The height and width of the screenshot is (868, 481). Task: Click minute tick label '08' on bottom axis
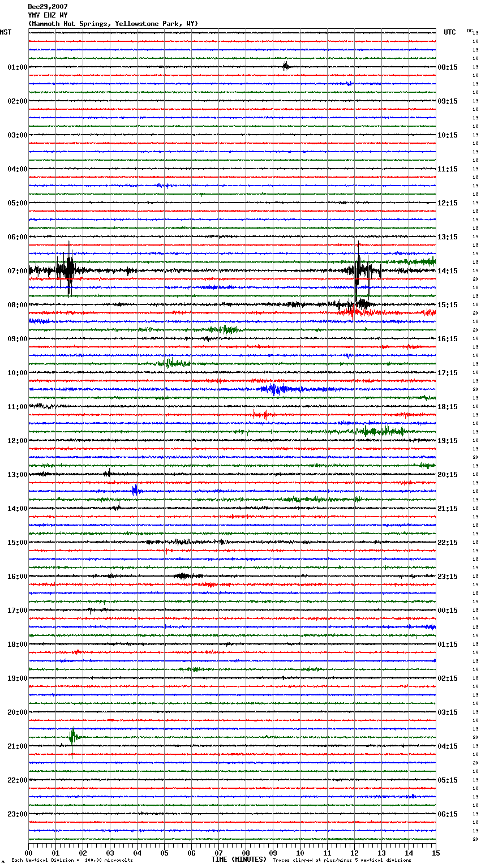(x=246, y=853)
